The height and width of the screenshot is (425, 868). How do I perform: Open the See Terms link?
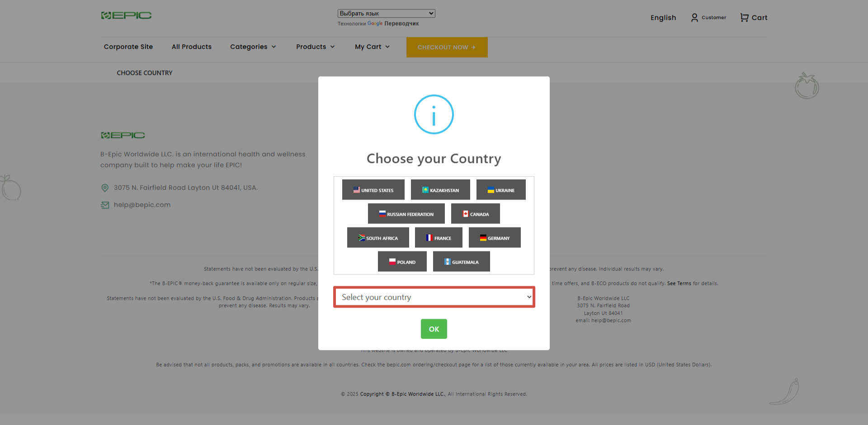(x=679, y=284)
